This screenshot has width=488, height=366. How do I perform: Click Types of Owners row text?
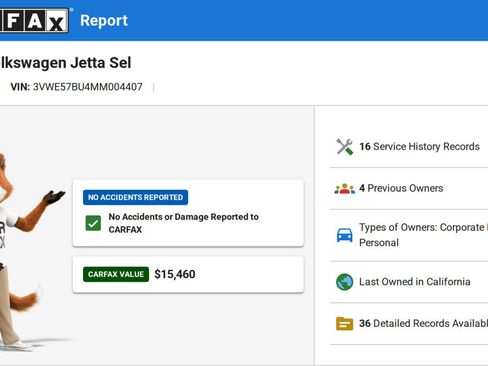point(423,235)
